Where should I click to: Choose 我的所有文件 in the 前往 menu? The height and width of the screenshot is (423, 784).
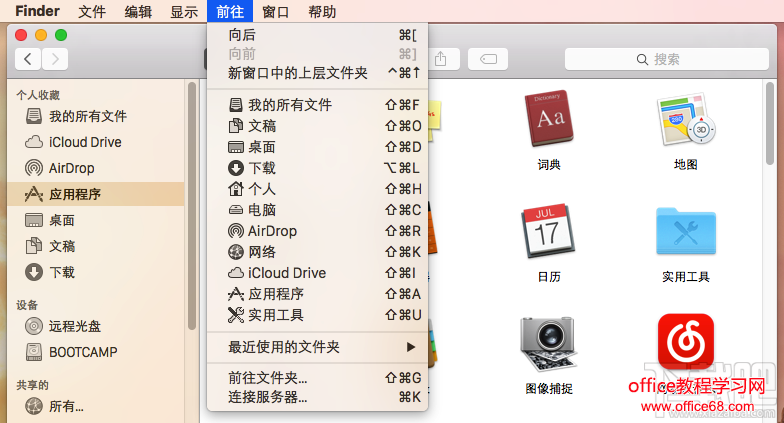tap(318, 105)
